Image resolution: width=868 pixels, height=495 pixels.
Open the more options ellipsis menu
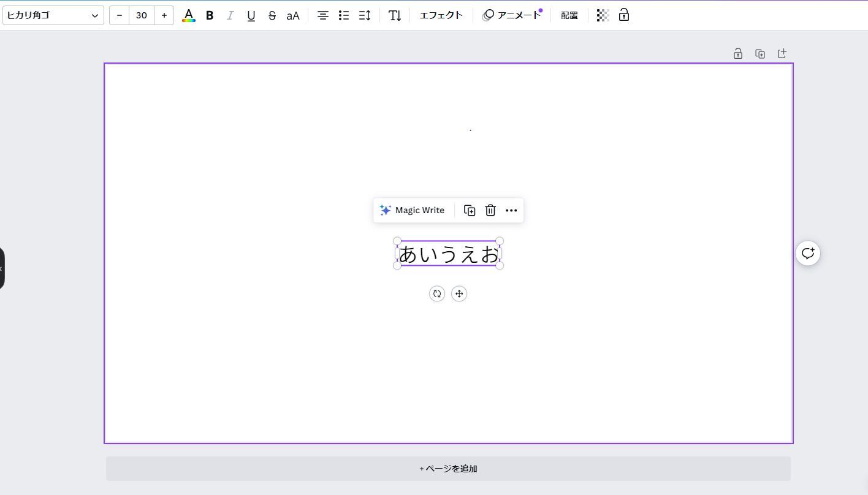511,210
